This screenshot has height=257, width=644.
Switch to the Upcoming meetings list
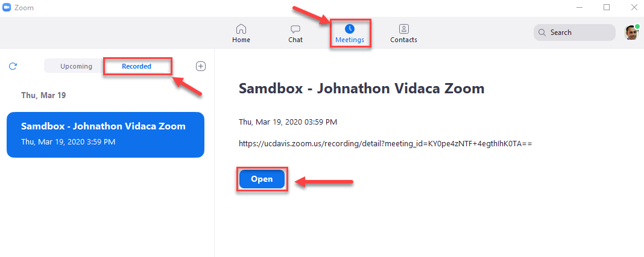(76, 66)
